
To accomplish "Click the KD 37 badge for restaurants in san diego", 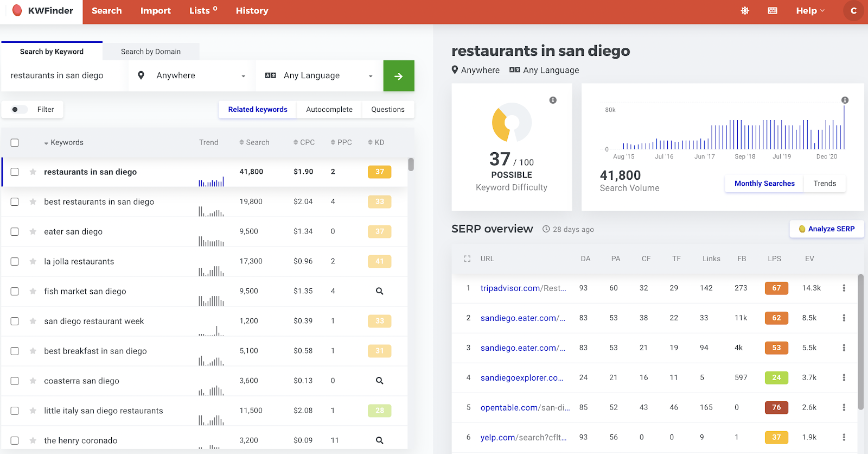I will tap(380, 172).
